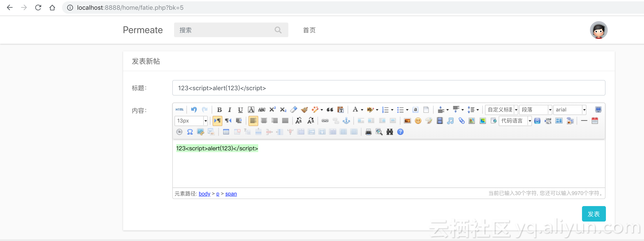Activate the format brush tool

click(304, 109)
